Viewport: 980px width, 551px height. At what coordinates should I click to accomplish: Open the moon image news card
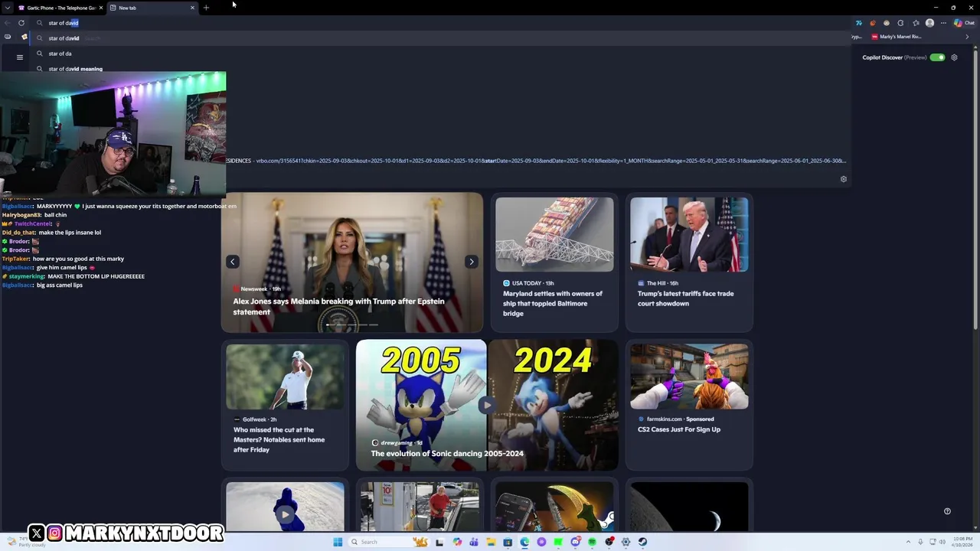click(x=689, y=506)
